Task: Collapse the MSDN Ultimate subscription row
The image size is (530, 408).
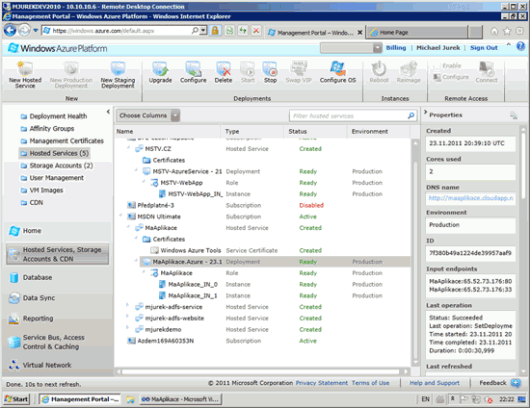Action: click(121, 215)
